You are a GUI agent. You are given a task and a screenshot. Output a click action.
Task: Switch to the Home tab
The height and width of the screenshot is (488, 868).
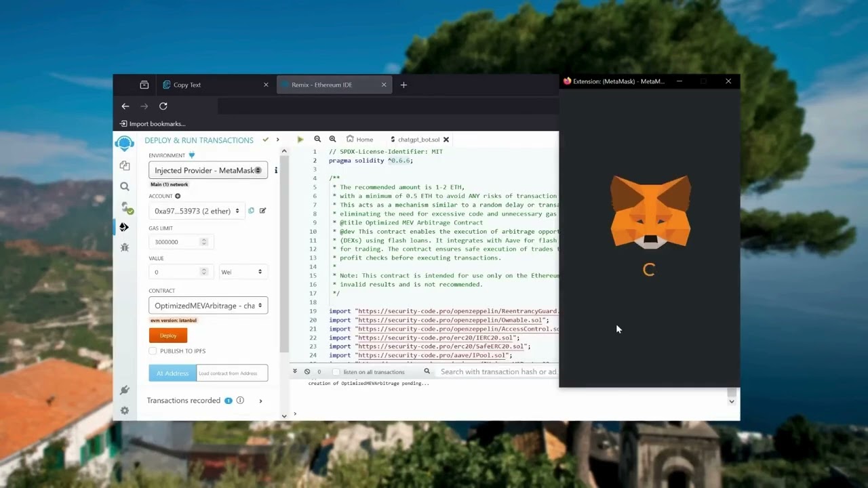[359, 140]
